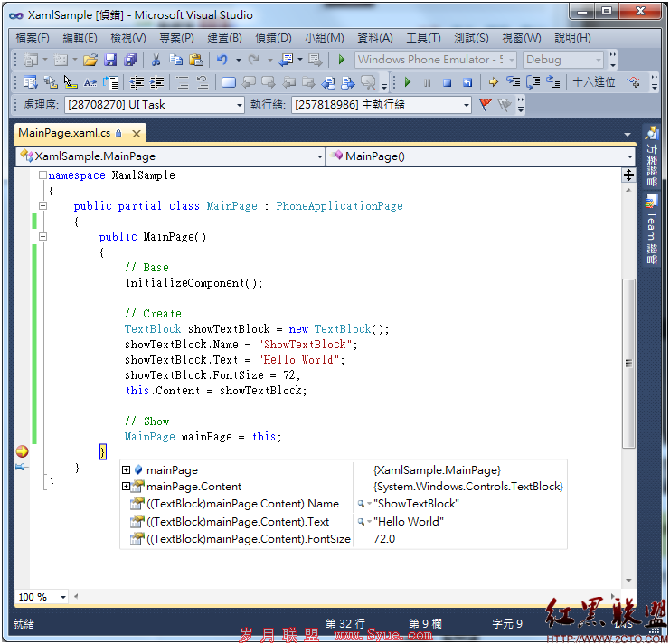
Task: Click the Undo arrow icon
Action: point(222,60)
